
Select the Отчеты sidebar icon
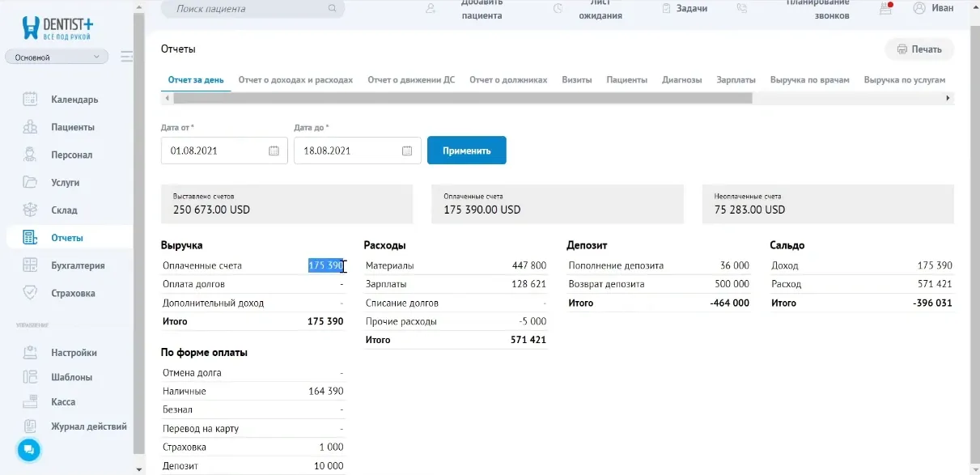point(30,238)
